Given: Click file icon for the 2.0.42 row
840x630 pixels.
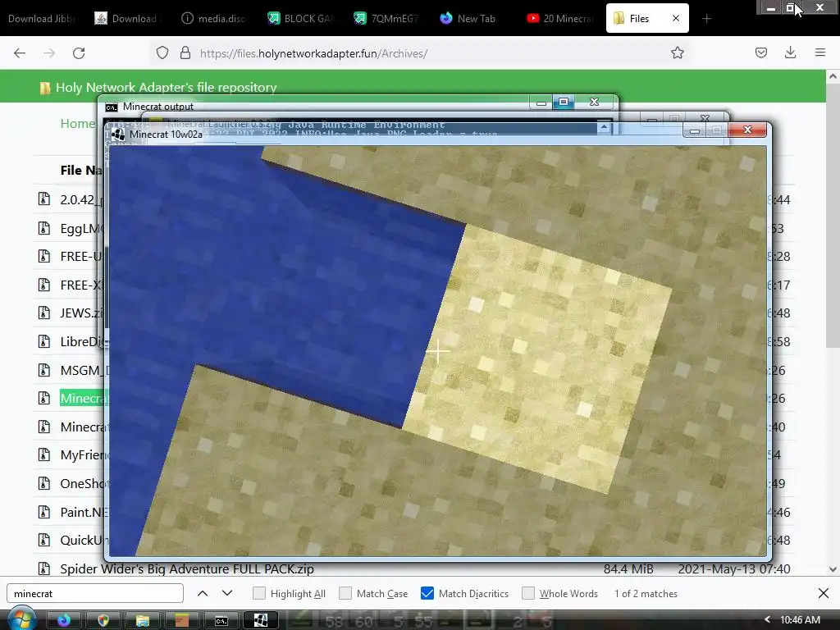Looking at the screenshot, I should click(44, 199).
